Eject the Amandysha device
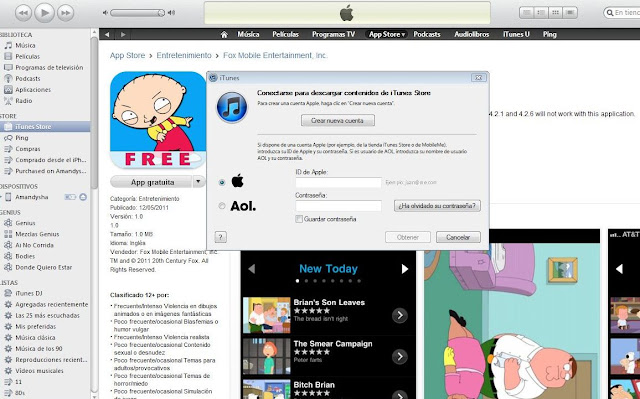Viewport: 640px width, 399px height. 83,197
